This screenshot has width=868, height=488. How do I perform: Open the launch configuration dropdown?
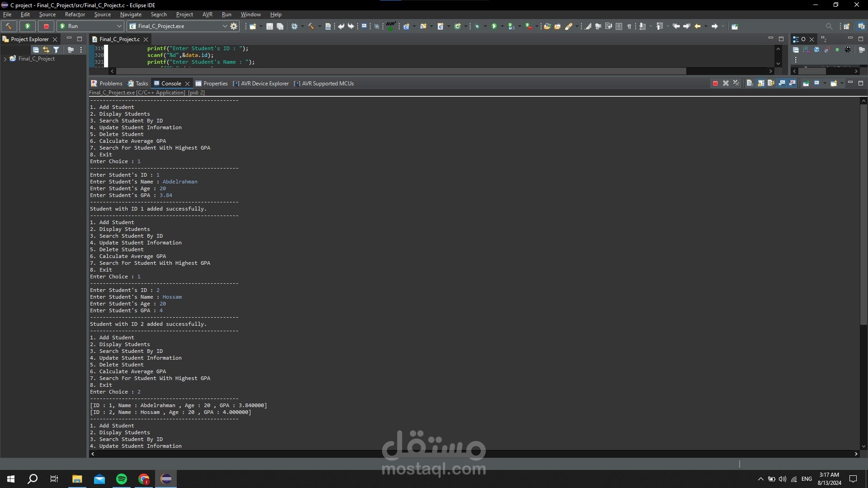(x=225, y=26)
